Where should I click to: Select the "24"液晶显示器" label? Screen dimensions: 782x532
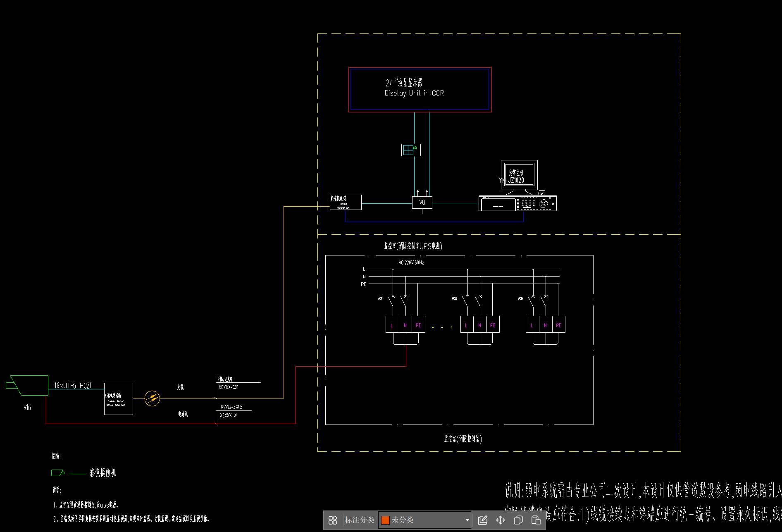pyautogui.click(x=404, y=83)
